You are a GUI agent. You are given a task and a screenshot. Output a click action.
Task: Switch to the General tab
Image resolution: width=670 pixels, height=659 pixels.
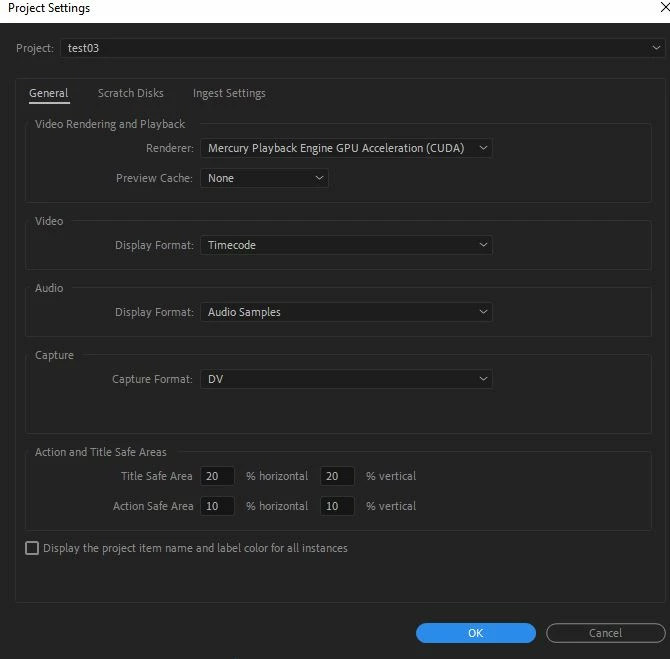click(x=49, y=93)
